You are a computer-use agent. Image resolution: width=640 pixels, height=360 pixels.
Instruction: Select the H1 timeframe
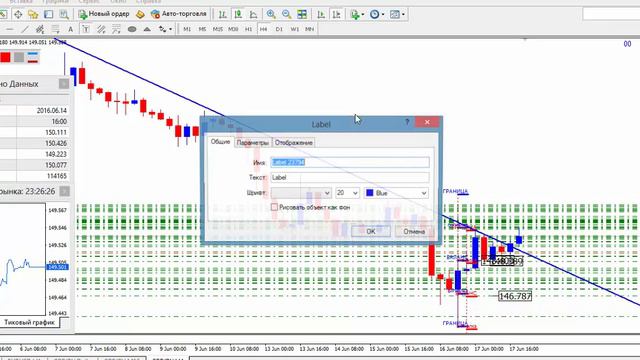[248, 29]
